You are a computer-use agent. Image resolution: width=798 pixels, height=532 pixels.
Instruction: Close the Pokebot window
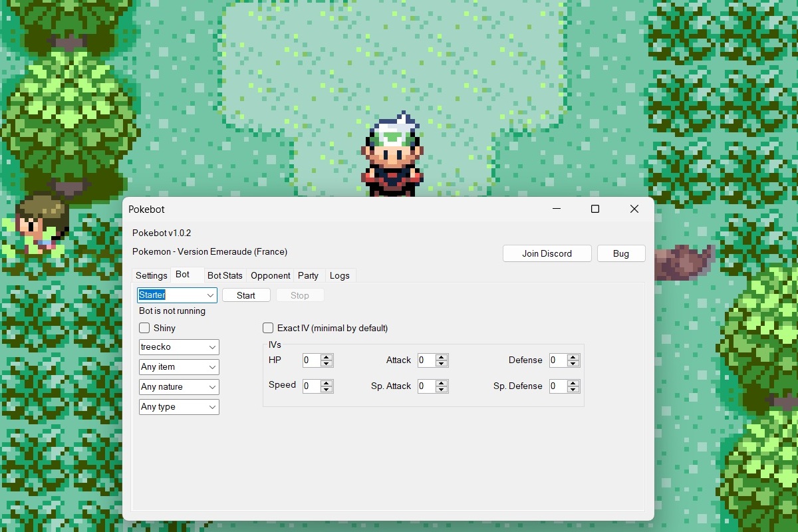(634, 209)
